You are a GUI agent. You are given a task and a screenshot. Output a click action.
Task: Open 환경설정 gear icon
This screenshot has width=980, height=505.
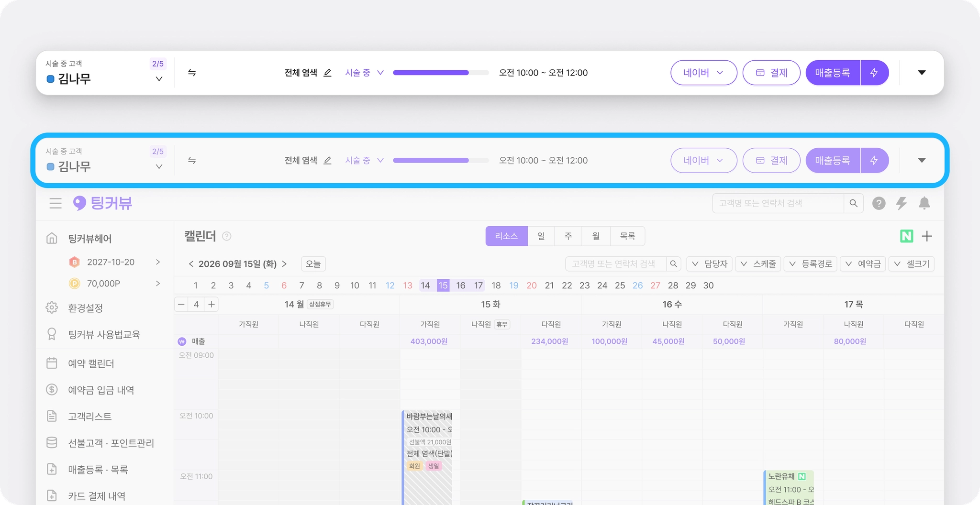(52, 307)
